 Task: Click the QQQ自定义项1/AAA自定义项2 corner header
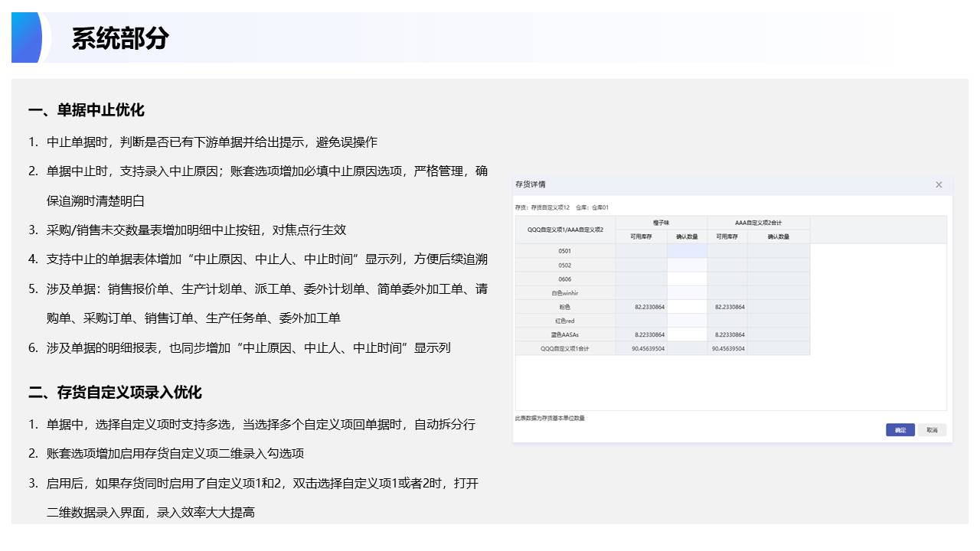click(565, 230)
